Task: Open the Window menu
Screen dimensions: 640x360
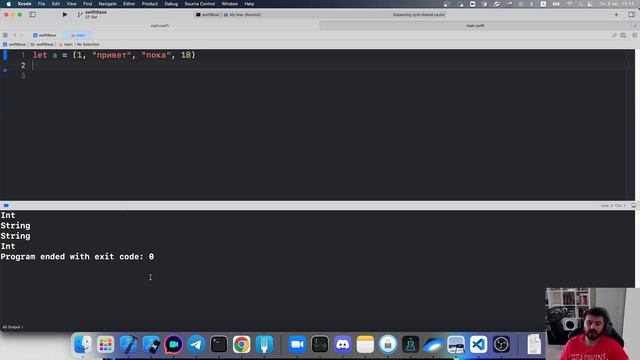Action: click(229, 4)
